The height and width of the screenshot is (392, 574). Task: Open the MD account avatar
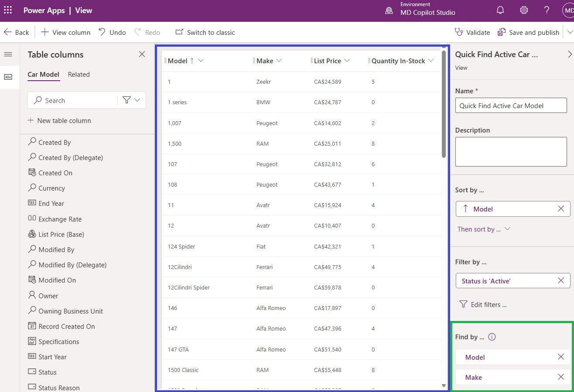click(x=568, y=10)
